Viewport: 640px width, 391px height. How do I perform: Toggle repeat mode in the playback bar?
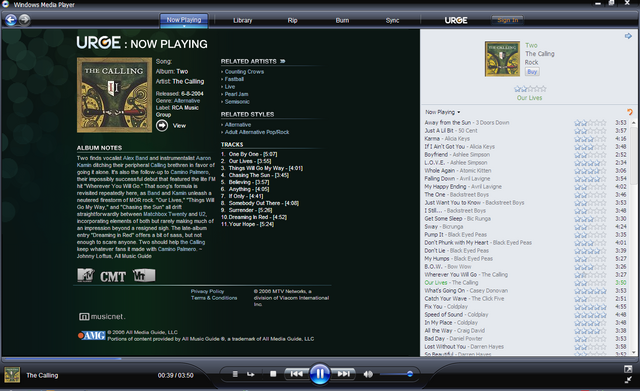(250, 374)
